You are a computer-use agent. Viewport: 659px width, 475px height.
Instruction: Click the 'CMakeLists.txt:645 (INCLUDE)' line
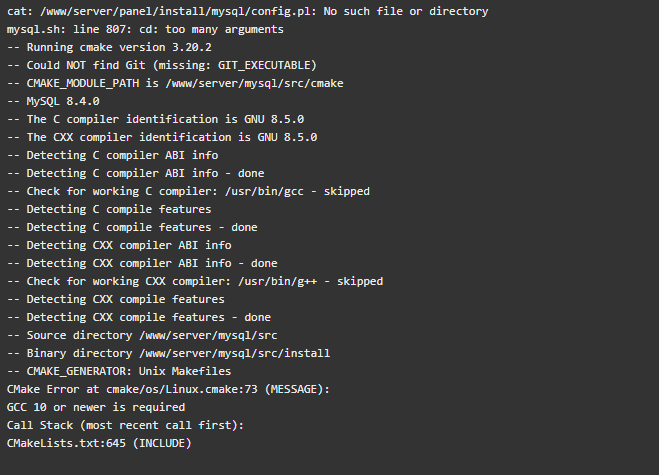(99, 443)
